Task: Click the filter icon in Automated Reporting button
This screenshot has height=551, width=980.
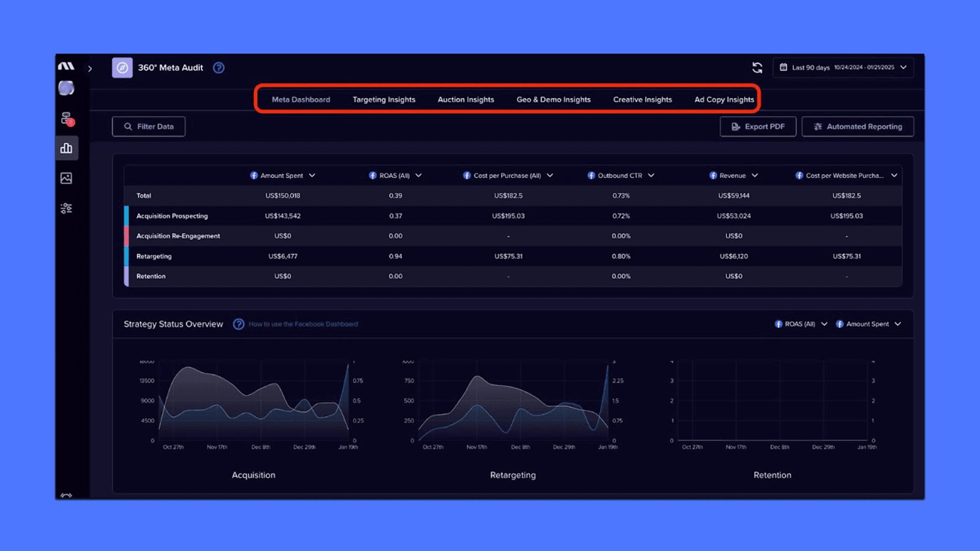Action: pos(818,127)
